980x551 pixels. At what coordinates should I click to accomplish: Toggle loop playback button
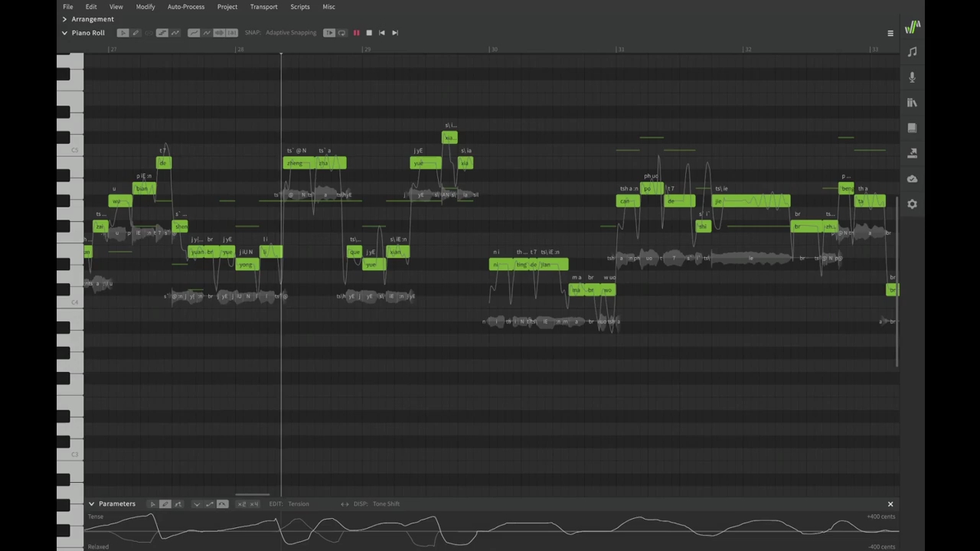click(341, 33)
